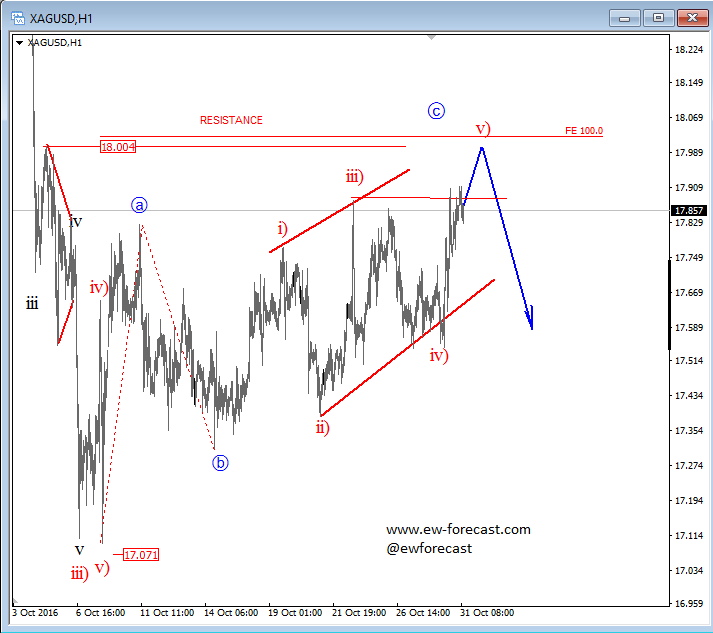Select the red boxed 17.071 price label

[141, 554]
